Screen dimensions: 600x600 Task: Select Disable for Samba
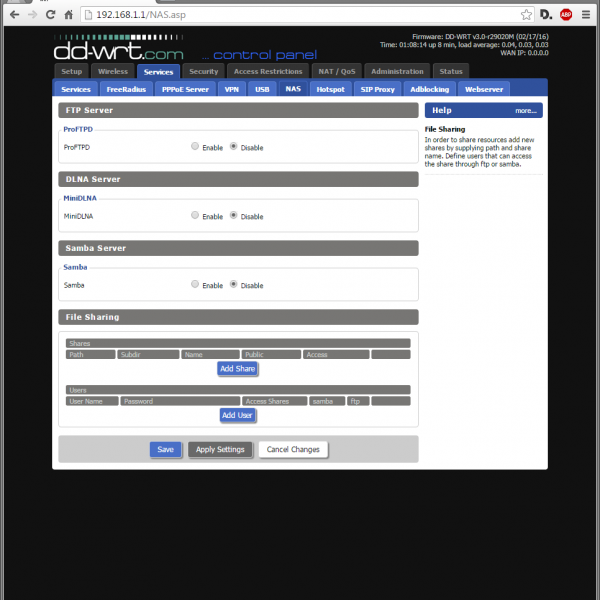click(234, 284)
